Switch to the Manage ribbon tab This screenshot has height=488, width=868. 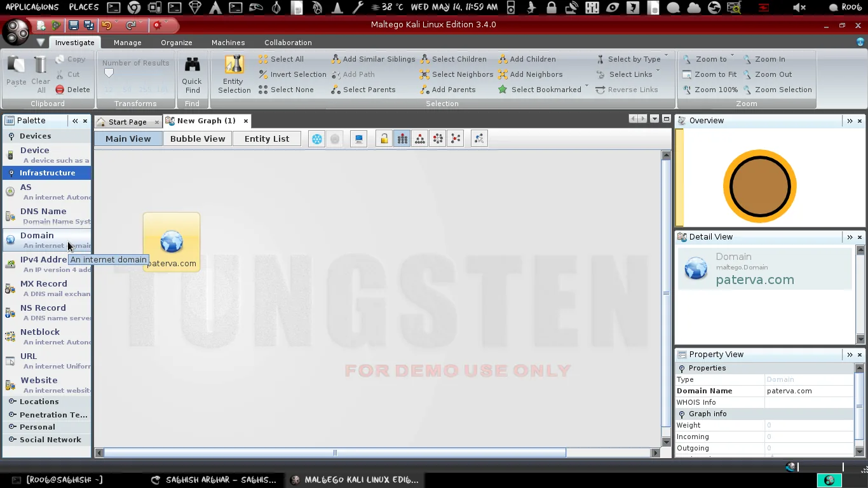click(x=128, y=43)
